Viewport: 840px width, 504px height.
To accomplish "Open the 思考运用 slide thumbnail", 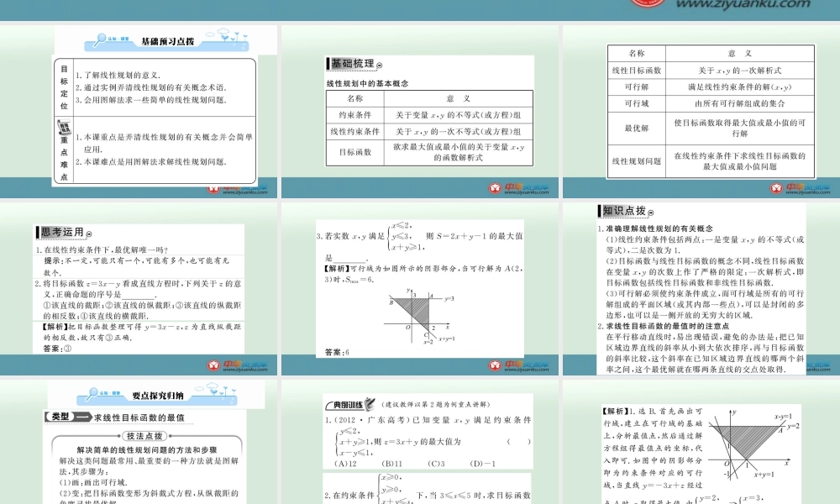I will tap(139, 289).
